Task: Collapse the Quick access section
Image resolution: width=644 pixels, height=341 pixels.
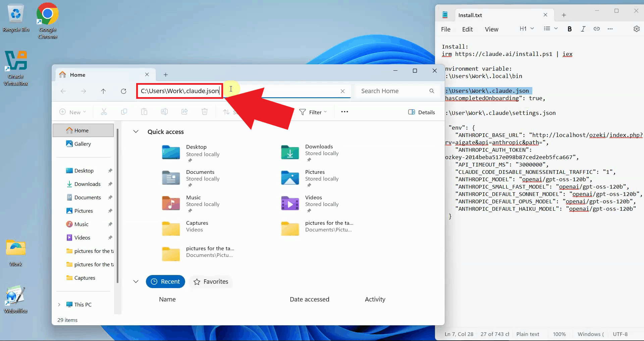Action: pos(136,132)
